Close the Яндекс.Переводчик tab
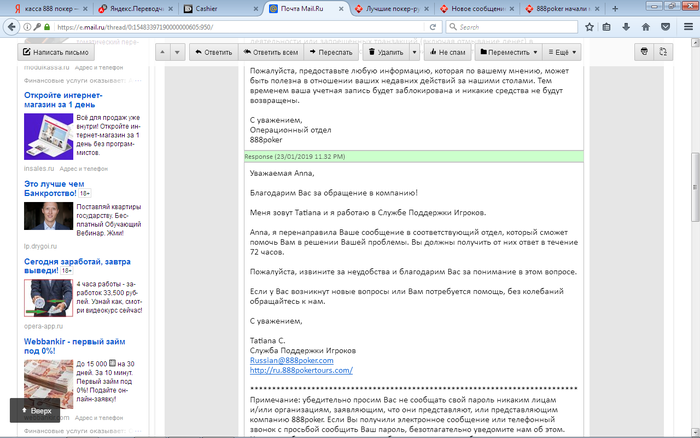Viewport: 700px width, 438px height. click(x=171, y=8)
